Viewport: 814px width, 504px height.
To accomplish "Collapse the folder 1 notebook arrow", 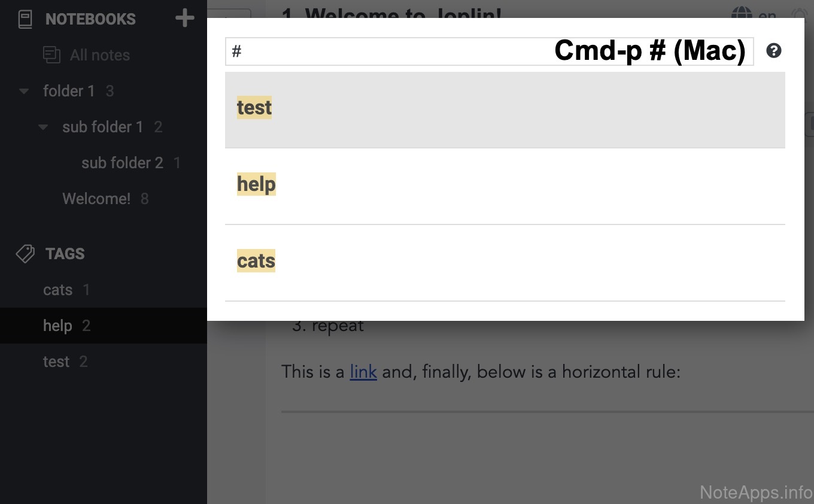I will coord(24,92).
